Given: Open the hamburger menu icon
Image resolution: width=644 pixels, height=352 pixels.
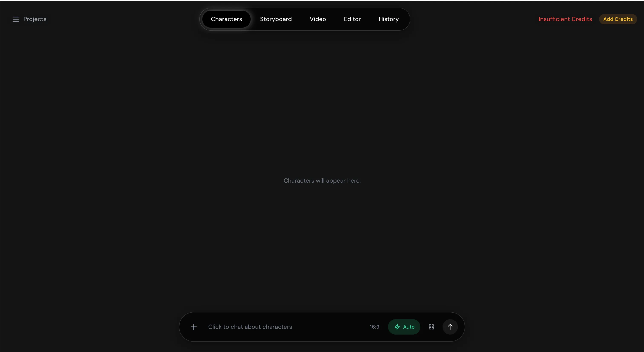Looking at the screenshot, I should (16, 19).
